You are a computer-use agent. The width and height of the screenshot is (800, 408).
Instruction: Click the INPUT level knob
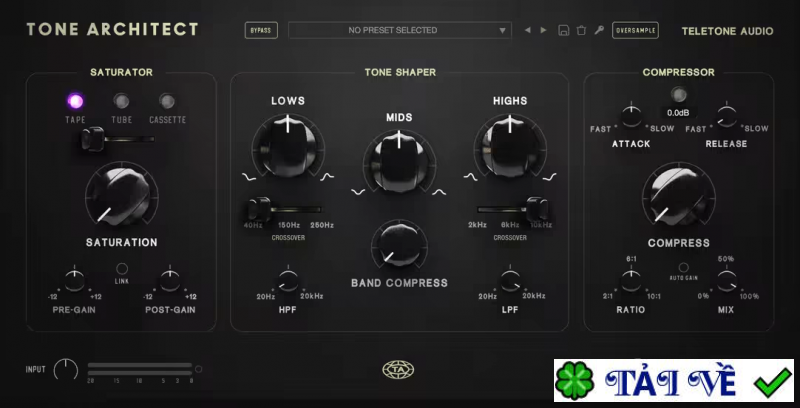point(66,369)
